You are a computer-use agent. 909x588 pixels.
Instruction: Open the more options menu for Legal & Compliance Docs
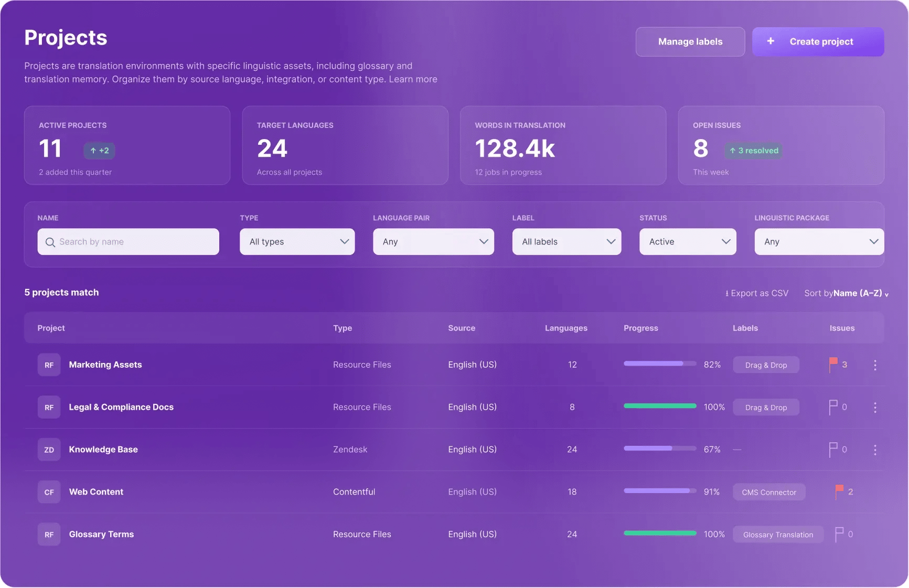[875, 408]
